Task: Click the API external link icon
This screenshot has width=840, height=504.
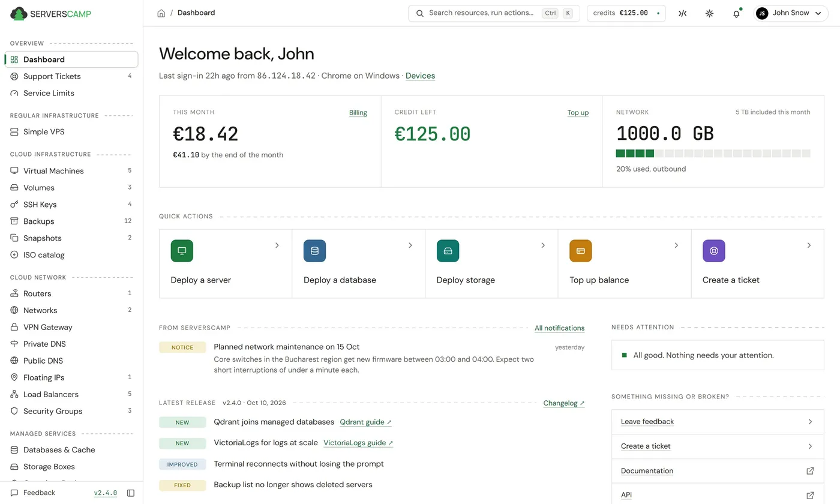Action: pos(810,495)
